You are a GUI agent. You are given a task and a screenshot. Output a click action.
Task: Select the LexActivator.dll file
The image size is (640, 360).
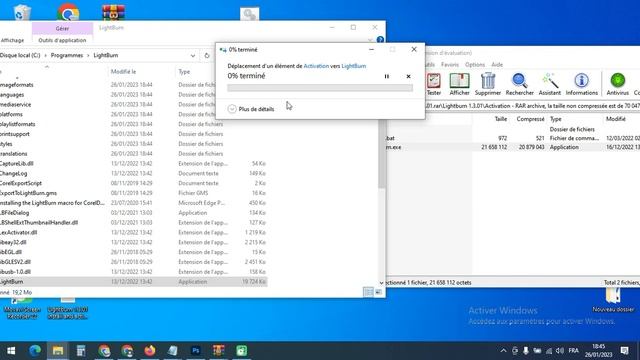(x=133, y=232)
